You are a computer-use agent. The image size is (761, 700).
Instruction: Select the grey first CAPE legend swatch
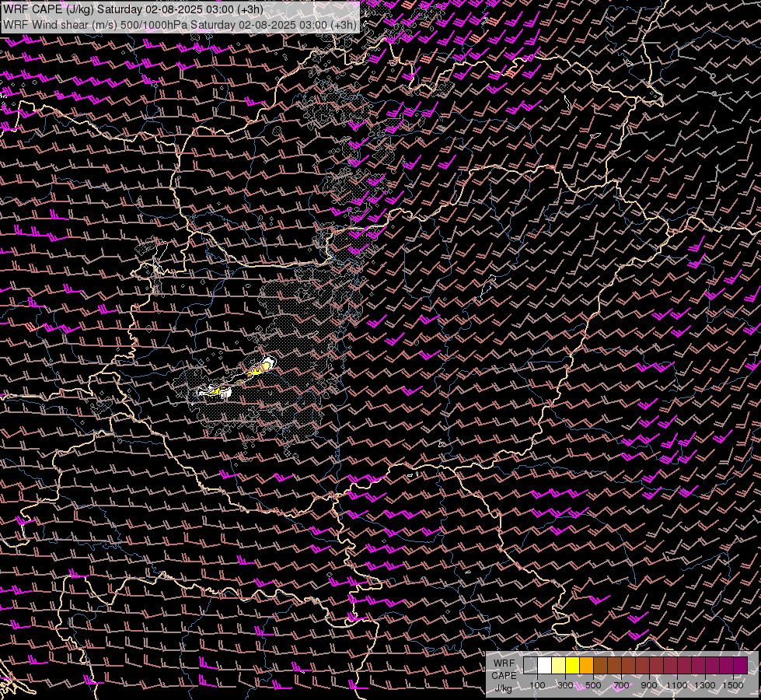[530, 665]
